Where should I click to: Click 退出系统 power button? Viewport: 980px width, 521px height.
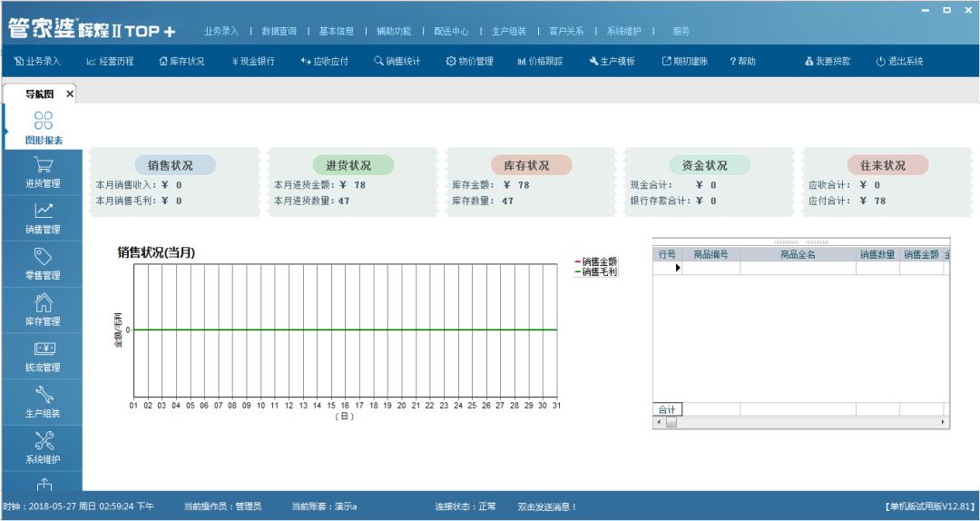(x=899, y=62)
